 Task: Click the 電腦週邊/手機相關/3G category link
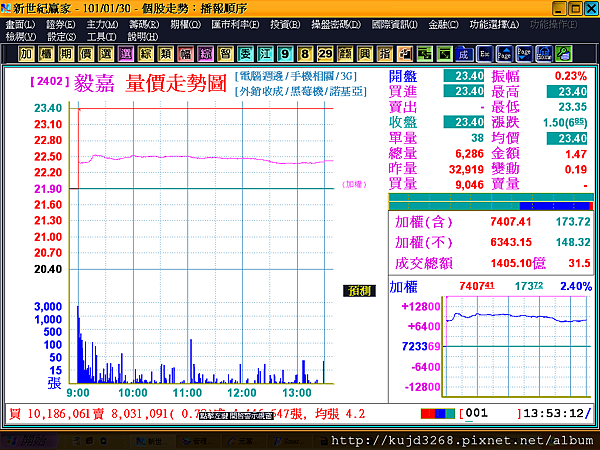(x=296, y=76)
